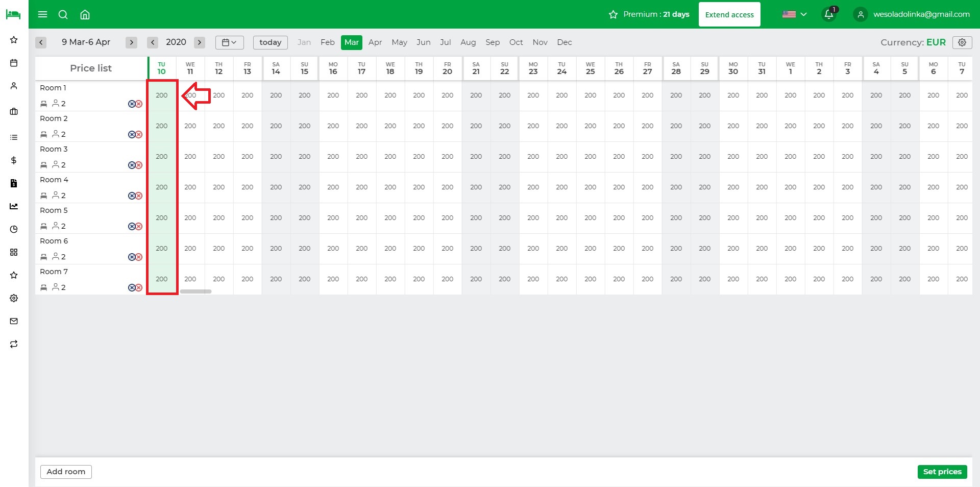This screenshot has height=487, width=980.
Task: Open the hamburger menu in the green top bar
Action: [43, 14]
